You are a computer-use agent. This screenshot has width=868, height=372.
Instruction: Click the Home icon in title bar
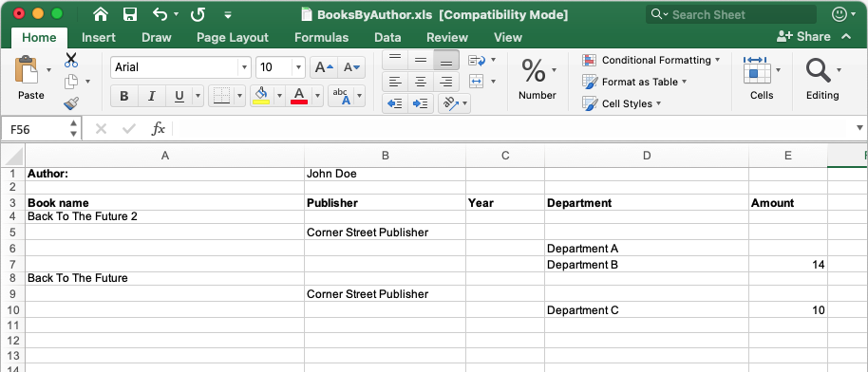(101, 14)
